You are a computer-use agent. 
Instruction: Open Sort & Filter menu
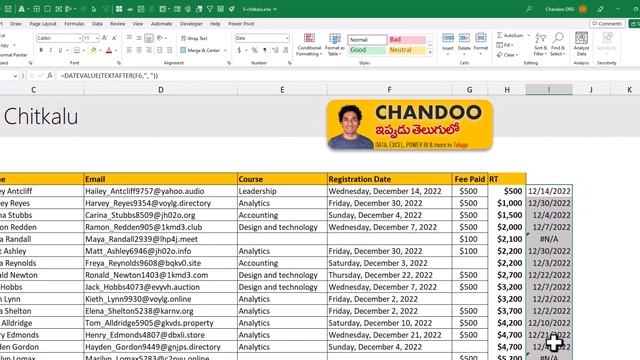540,44
